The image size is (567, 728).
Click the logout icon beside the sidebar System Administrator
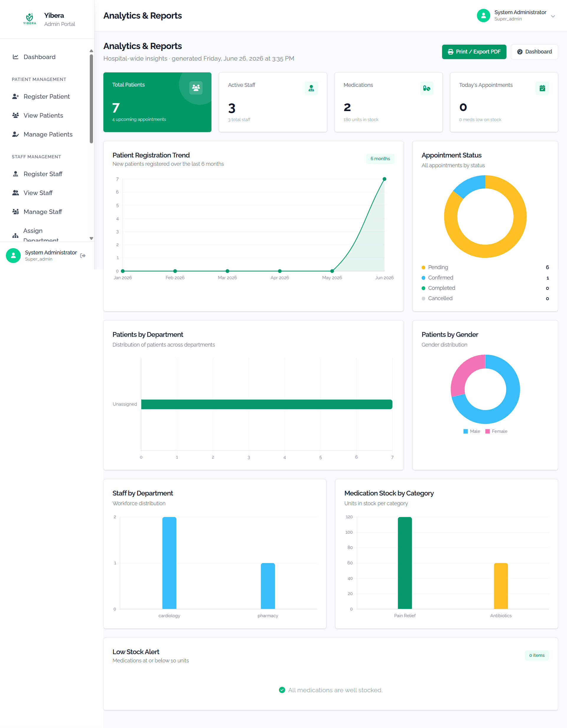pos(83,256)
